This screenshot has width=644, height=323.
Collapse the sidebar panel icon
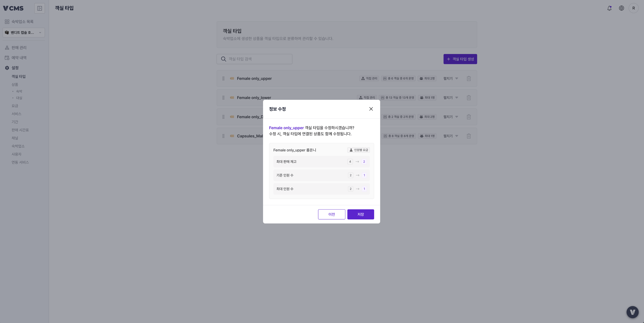(39, 8)
